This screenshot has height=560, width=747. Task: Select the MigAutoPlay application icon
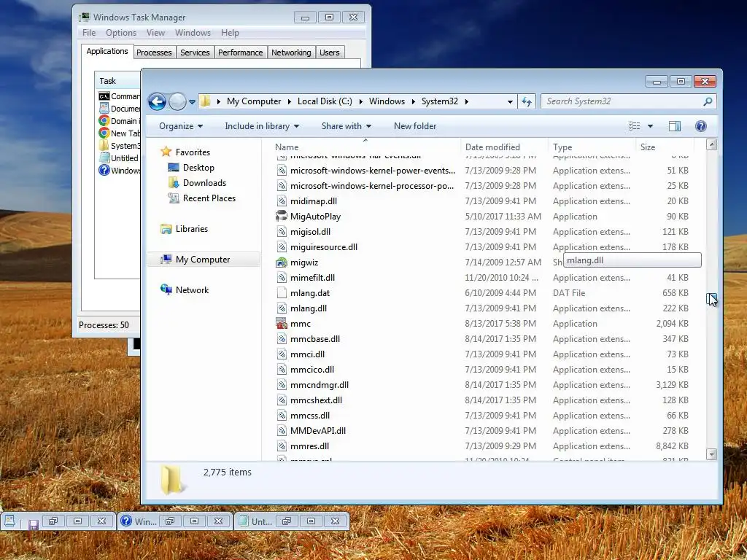[x=282, y=216]
